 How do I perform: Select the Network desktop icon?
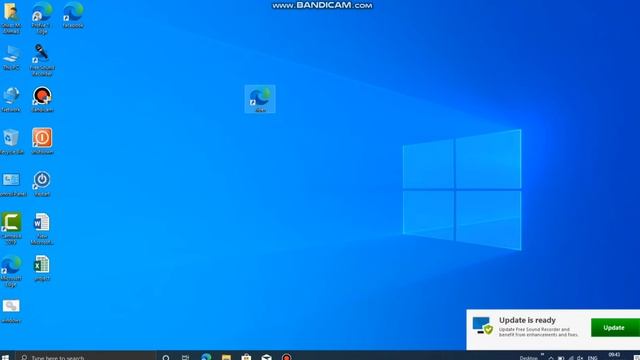pyautogui.click(x=11, y=99)
